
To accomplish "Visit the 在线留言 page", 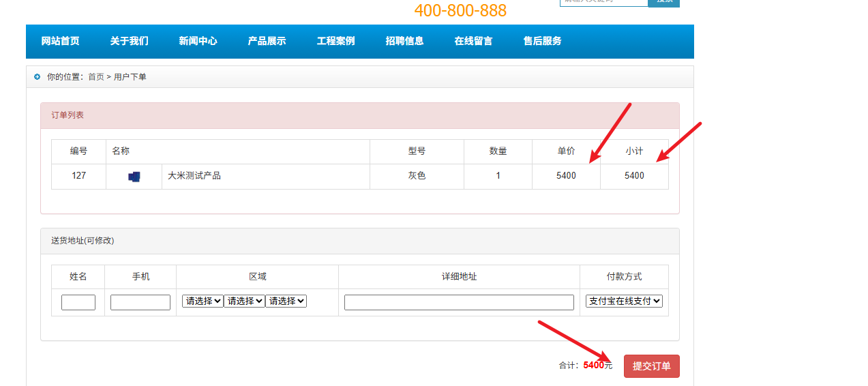I will tap(473, 41).
